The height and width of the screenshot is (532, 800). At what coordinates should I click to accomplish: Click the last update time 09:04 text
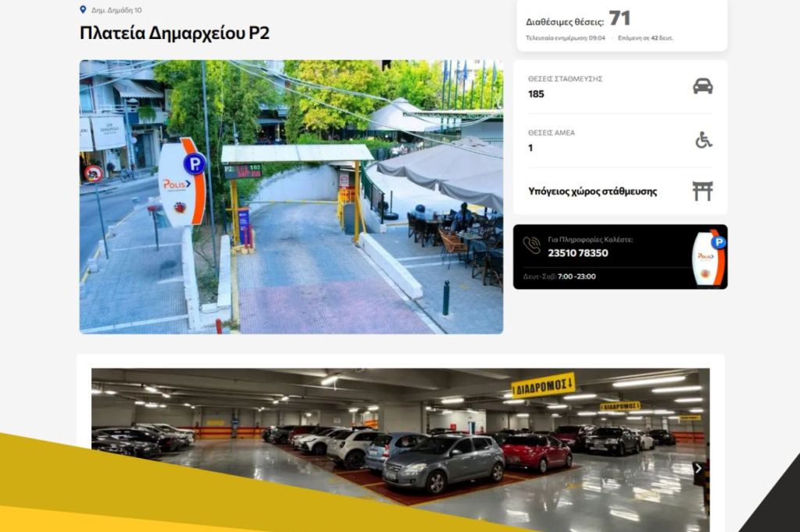click(566, 37)
